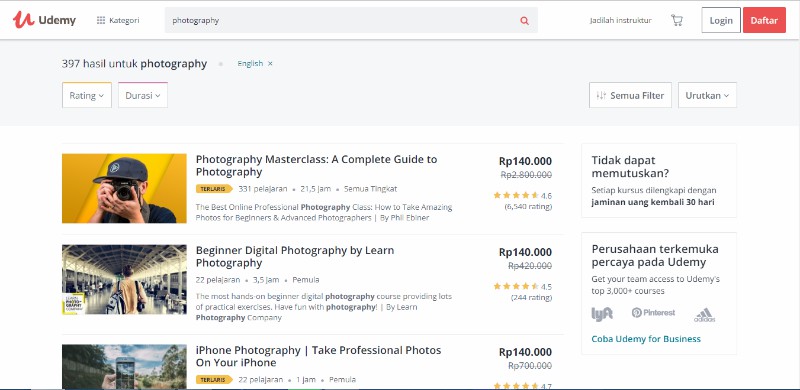
Task: Open the shopping cart icon
Action: (677, 20)
